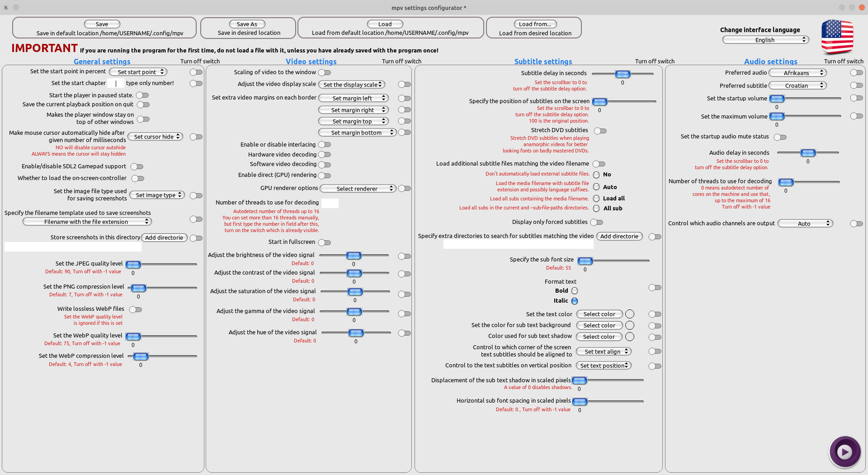Viewport: 868px width, 475px height.
Task: Toggle Start the player in paused state
Action: 142,95
